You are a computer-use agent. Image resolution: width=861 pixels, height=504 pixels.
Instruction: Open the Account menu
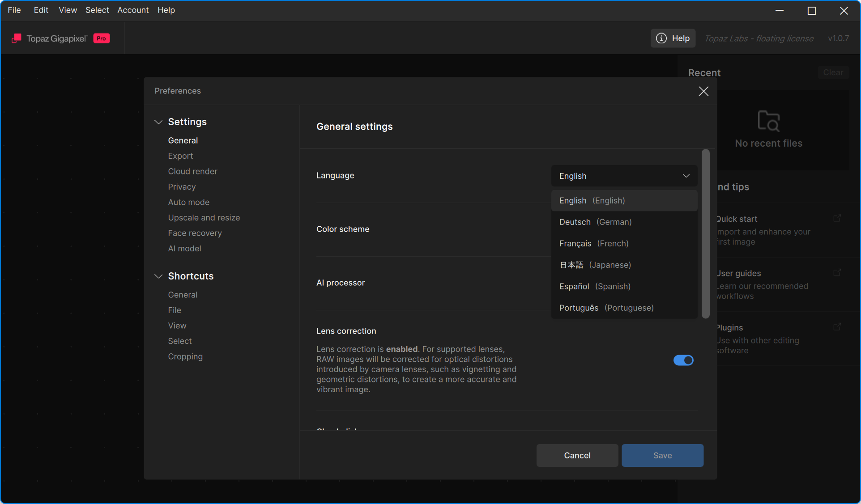click(x=133, y=10)
